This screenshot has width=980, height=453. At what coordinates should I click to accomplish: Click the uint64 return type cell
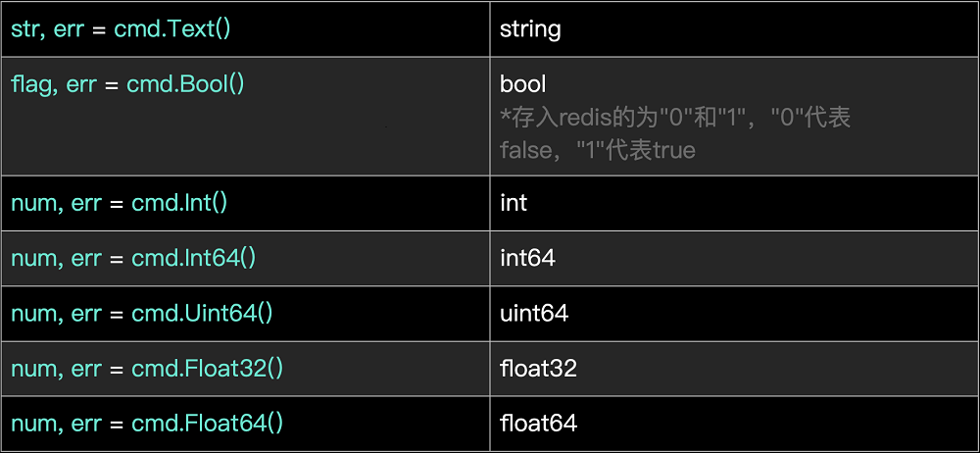click(734, 314)
